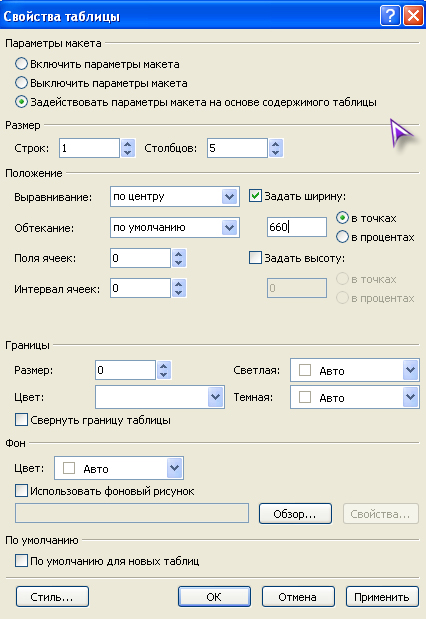Increase the Поля ячеек padding value
The height and width of the screenshot is (619, 426).
[179, 254]
